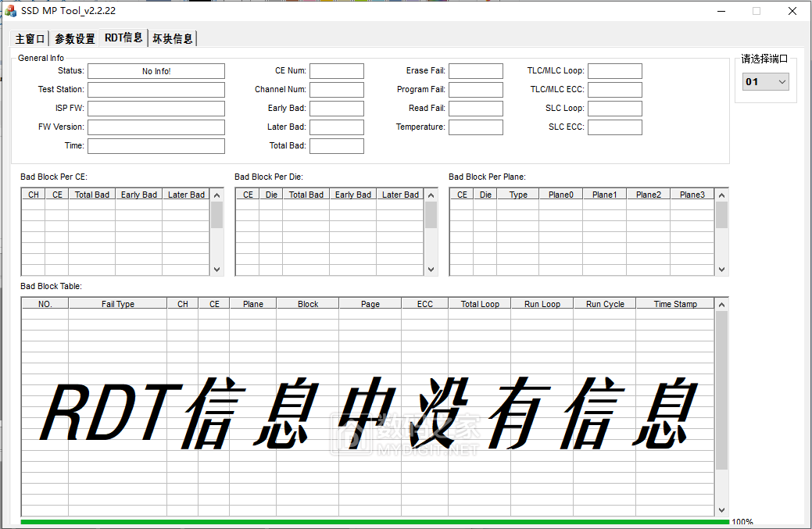Click the Bad Block Table scroll up arrow
812x529 pixels.
point(721,304)
